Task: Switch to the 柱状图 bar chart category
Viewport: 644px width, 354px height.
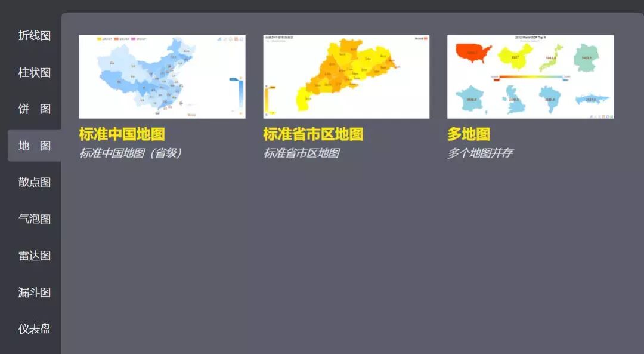Action: [x=34, y=72]
